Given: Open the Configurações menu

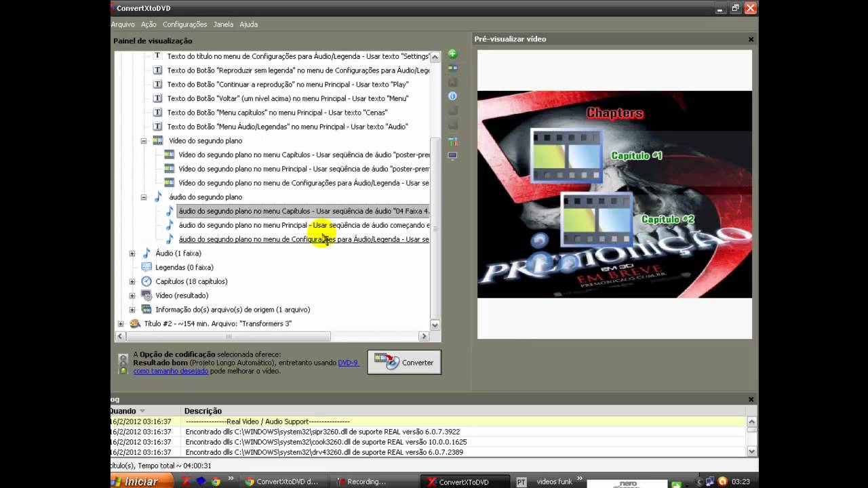Looking at the screenshot, I should tap(184, 24).
